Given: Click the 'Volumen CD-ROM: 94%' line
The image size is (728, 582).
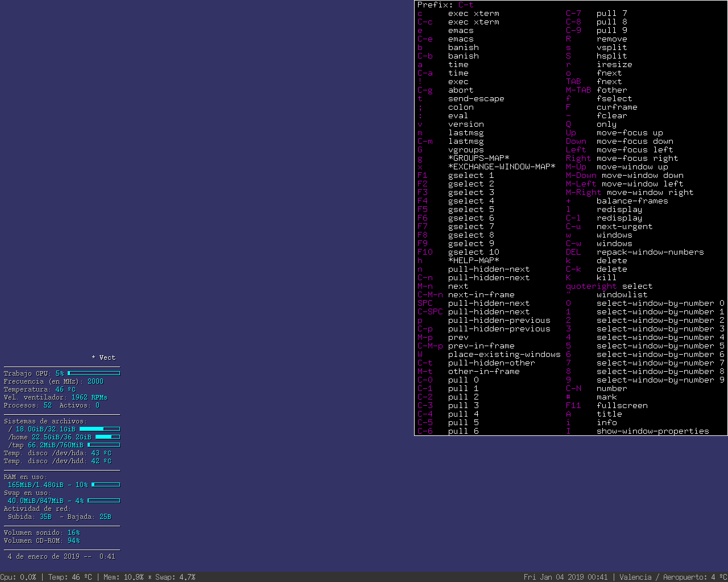Looking at the screenshot, I should 42,541.
